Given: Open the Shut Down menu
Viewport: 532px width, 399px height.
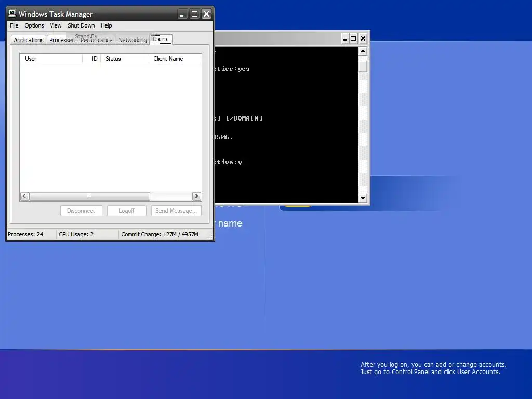Looking at the screenshot, I should 81,25.
